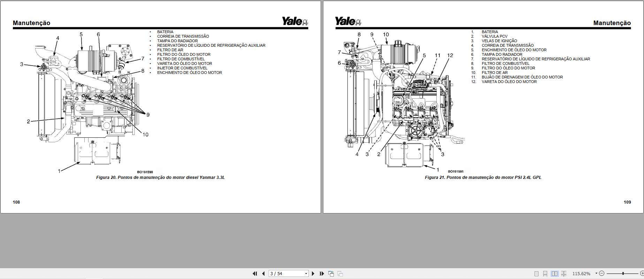This screenshot has width=644, height=279.
Task: Open the page number dropdown arrow
Action: tap(306, 274)
